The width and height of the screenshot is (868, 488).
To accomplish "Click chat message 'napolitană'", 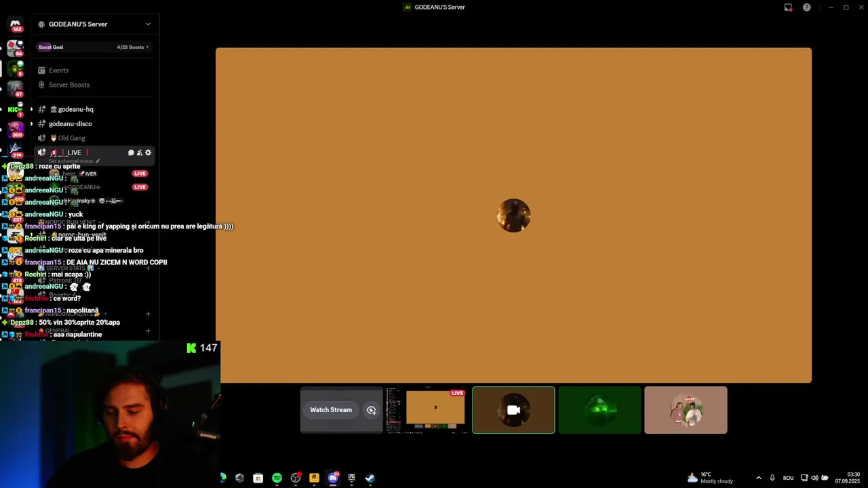I will (83, 310).
